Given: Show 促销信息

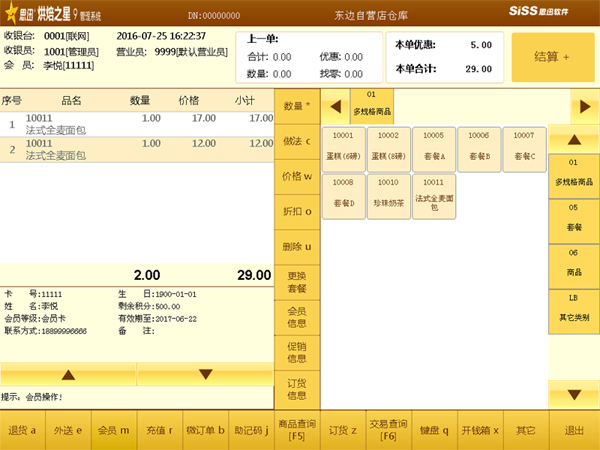Looking at the screenshot, I should pyautogui.click(x=297, y=352).
